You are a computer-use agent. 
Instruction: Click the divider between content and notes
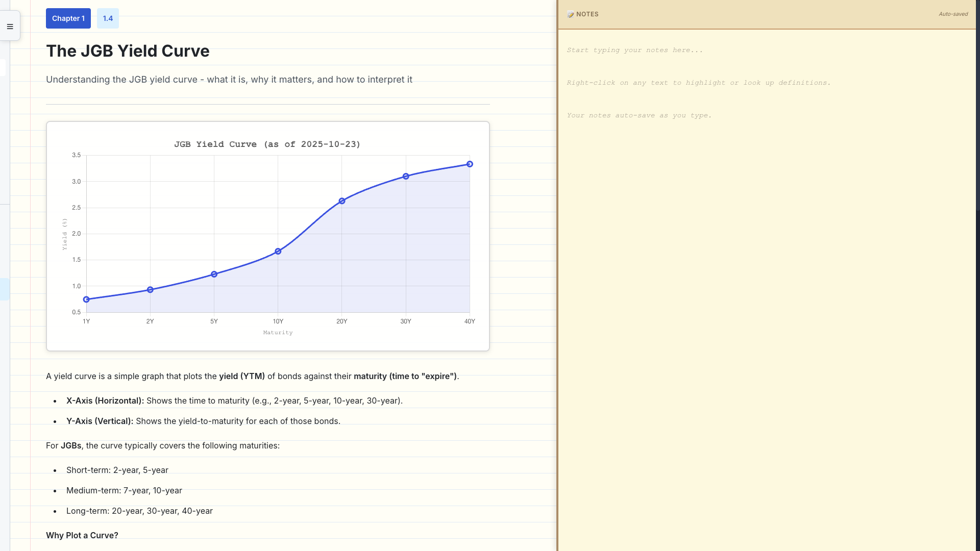(x=557, y=275)
